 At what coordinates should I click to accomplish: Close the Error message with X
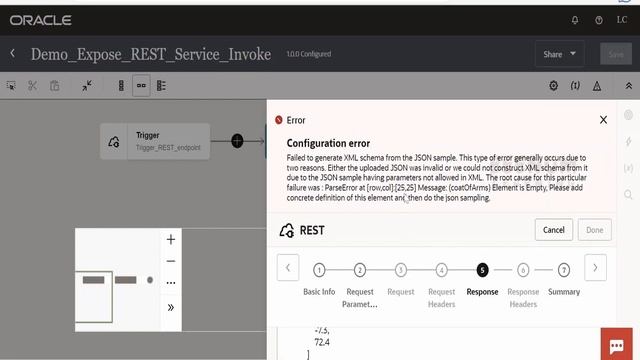point(603,120)
